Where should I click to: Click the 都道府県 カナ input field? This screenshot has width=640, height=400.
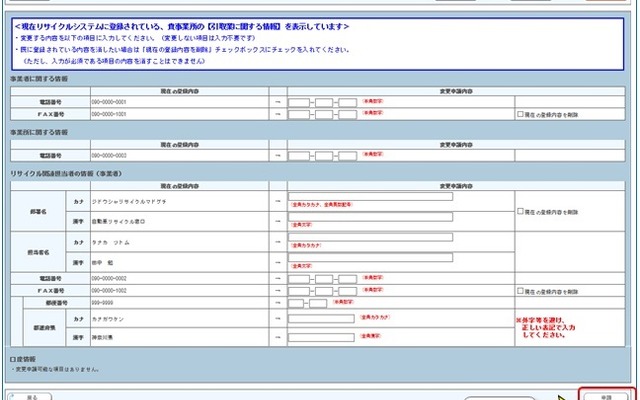tap(321, 318)
